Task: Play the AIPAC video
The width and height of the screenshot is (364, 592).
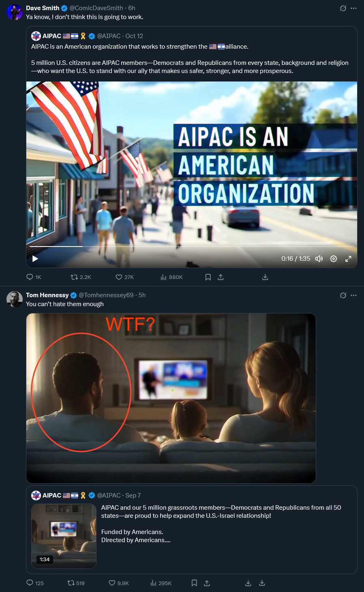Action: [x=35, y=259]
